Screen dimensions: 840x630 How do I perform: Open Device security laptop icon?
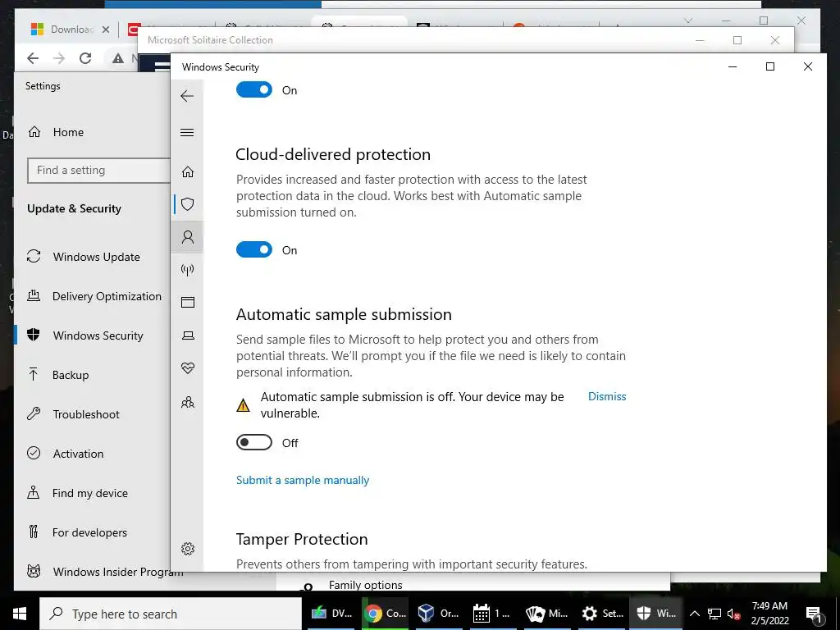click(188, 336)
